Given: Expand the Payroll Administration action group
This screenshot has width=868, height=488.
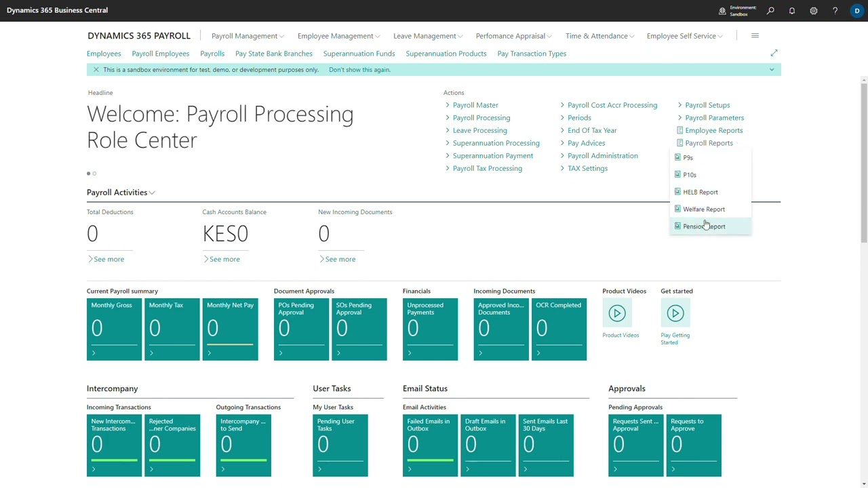Looking at the screenshot, I should 599,156.
